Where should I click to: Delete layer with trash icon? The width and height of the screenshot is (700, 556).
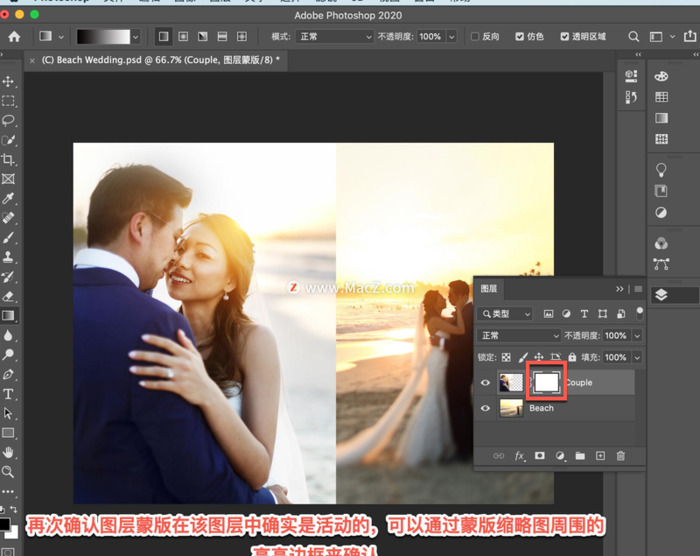coord(621,456)
